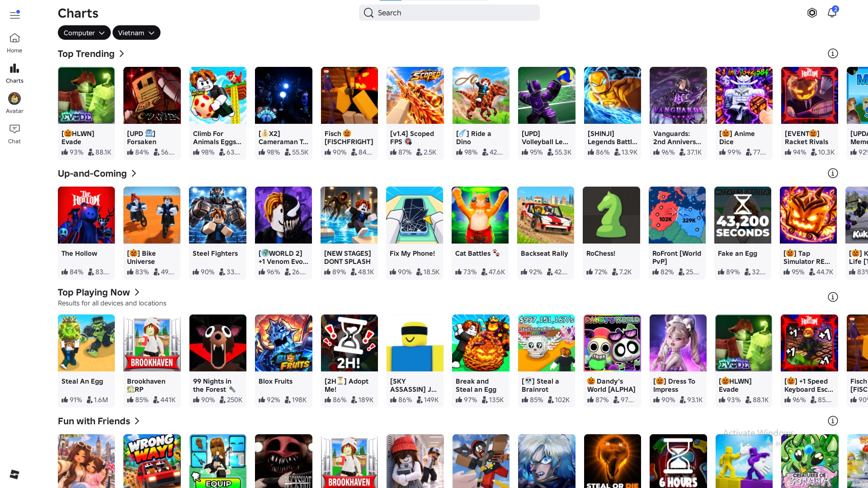Open the Ride a Dino thumbnail
Screen dimensions: 868x488
[x=481, y=95]
